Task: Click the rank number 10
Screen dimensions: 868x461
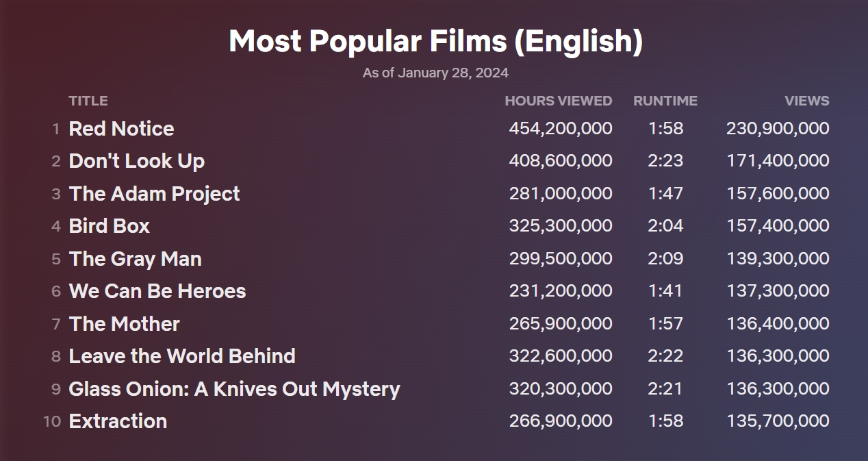Action: click(52, 421)
